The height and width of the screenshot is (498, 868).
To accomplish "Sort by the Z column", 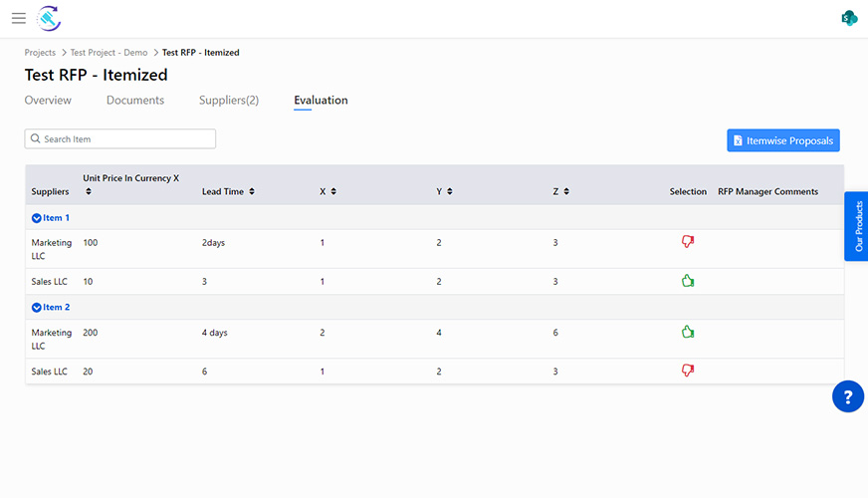I will coord(565,191).
